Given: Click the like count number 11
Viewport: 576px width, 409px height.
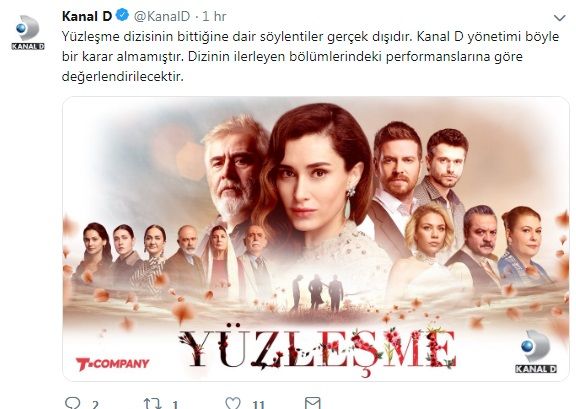Looking at the screenshot, I should (259, 405).
